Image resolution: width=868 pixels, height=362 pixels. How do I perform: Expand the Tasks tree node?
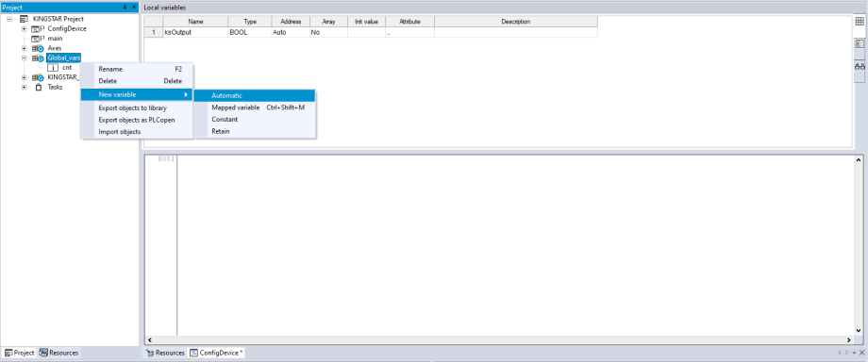click(x=24, y=87)
